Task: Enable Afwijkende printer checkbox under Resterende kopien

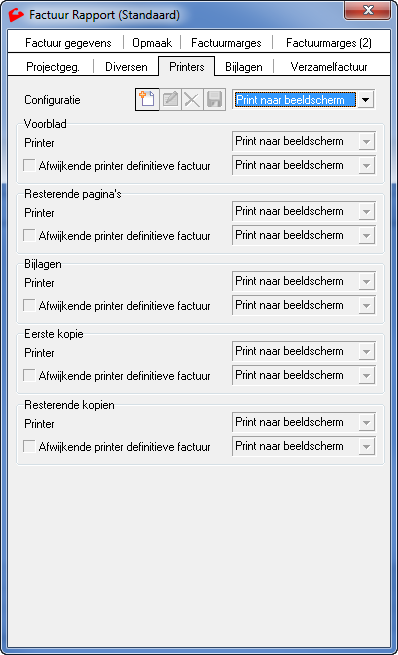Action: pyautogui.click(x=29, y=446)
